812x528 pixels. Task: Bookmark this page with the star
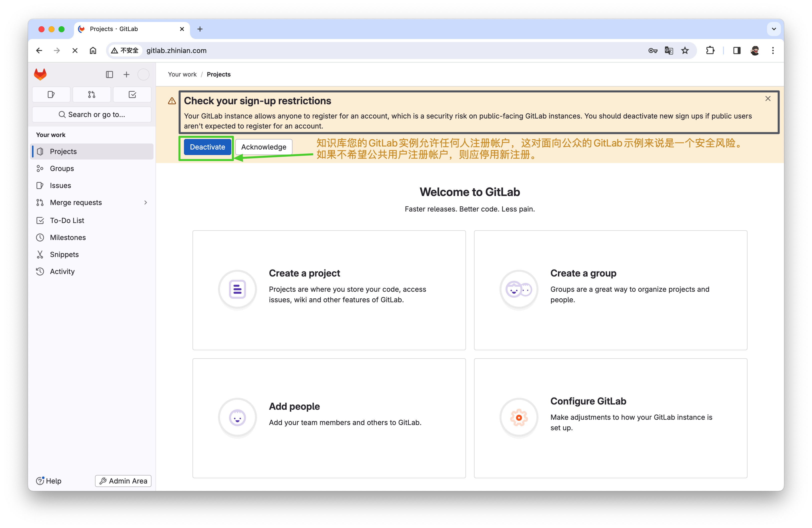[685, 50]
